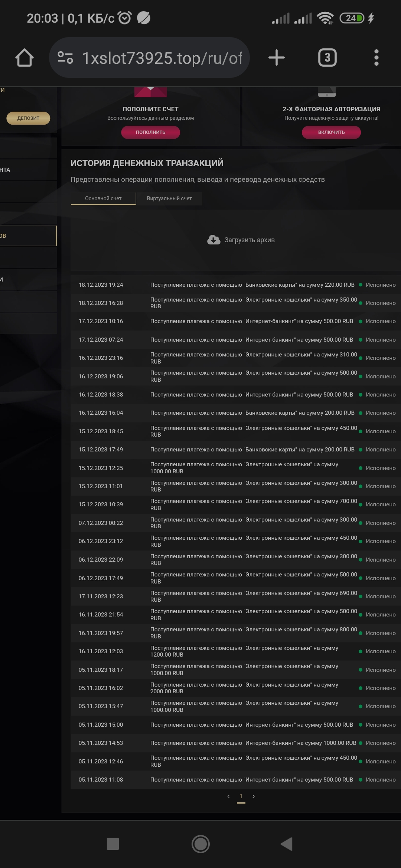Click the cloud download archive icon
401x868 pixels.
pyautogui.click(x=213, y=240)
